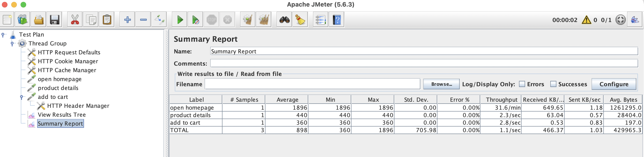The height and width of the screenshot is (157, 644).
Task: Enable the Successes only checkbox
Action: point(553,84)
